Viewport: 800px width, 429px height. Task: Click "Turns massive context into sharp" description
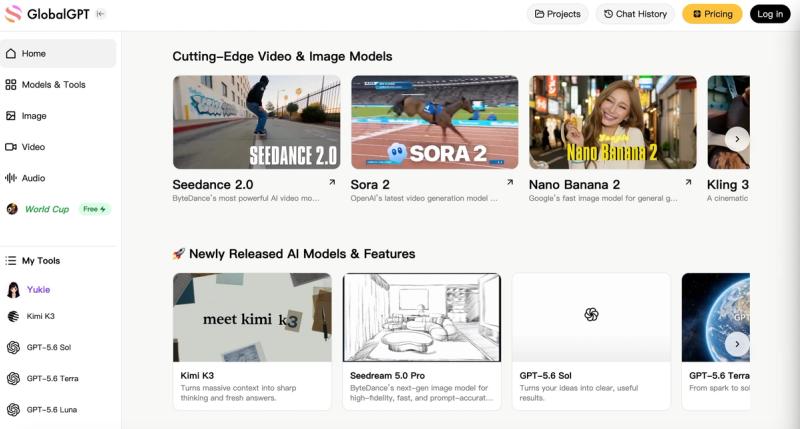click(x=238, y=393)
